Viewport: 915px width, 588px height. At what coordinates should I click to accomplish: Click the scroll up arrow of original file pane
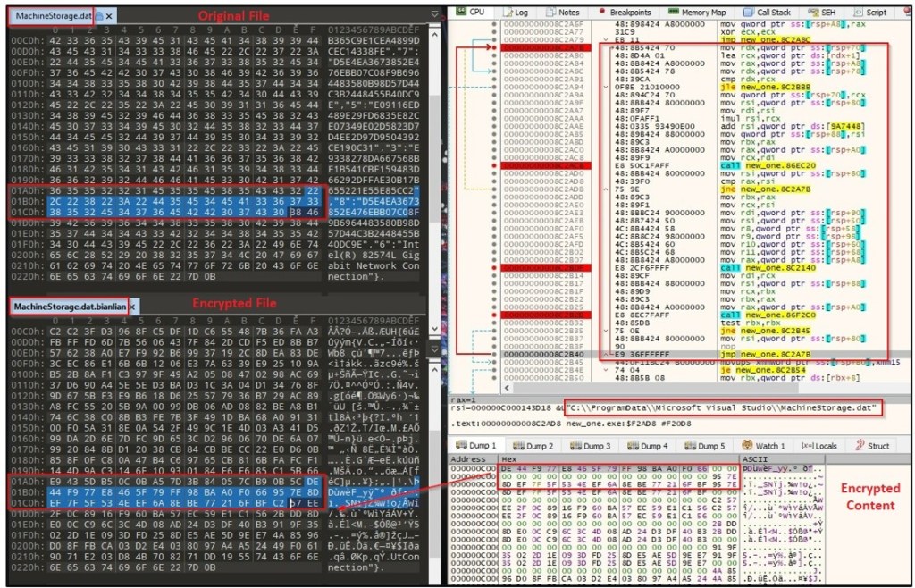point(433,32)
